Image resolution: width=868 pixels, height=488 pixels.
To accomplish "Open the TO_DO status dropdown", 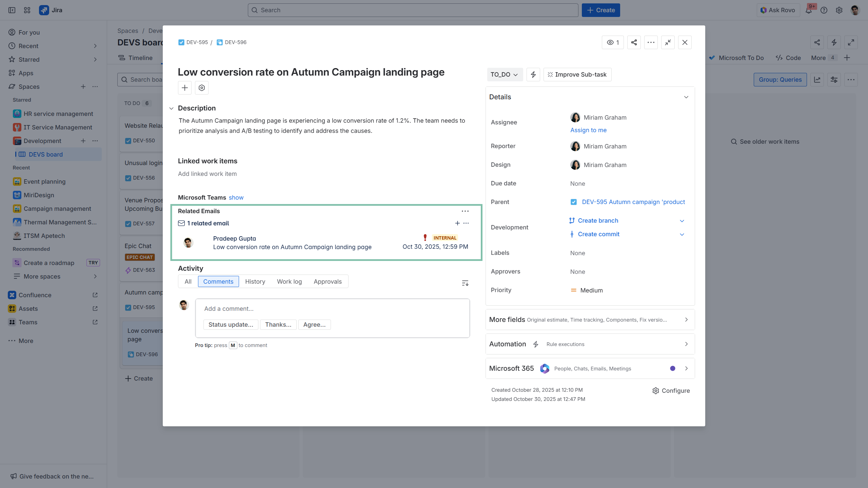I will click(x=504, y=75).
